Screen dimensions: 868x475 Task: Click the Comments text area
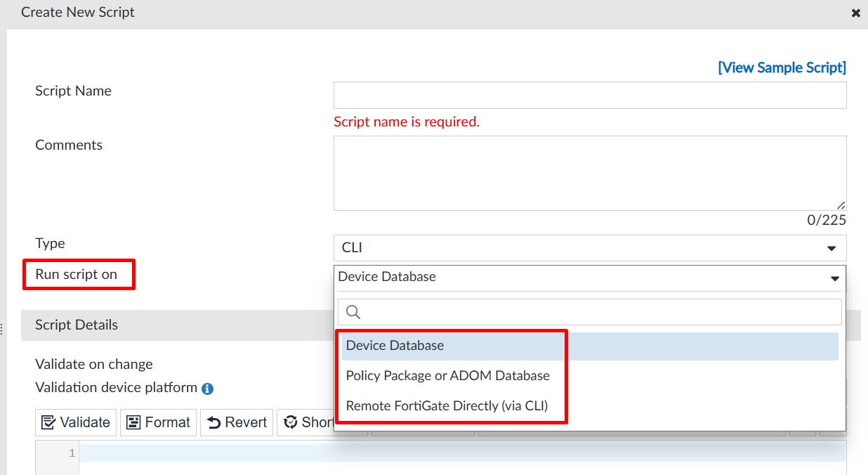coord(590,174)
